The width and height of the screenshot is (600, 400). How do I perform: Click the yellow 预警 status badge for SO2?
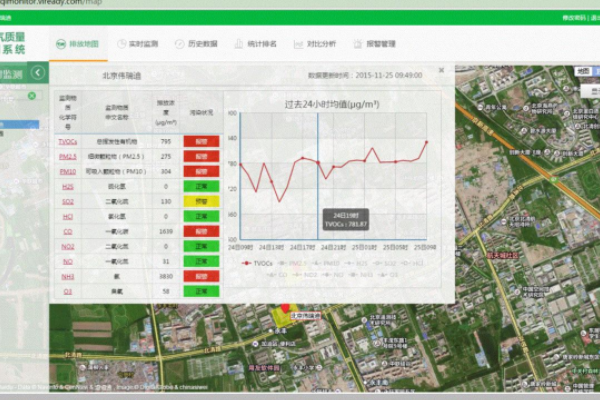click(x=201, y=201)
